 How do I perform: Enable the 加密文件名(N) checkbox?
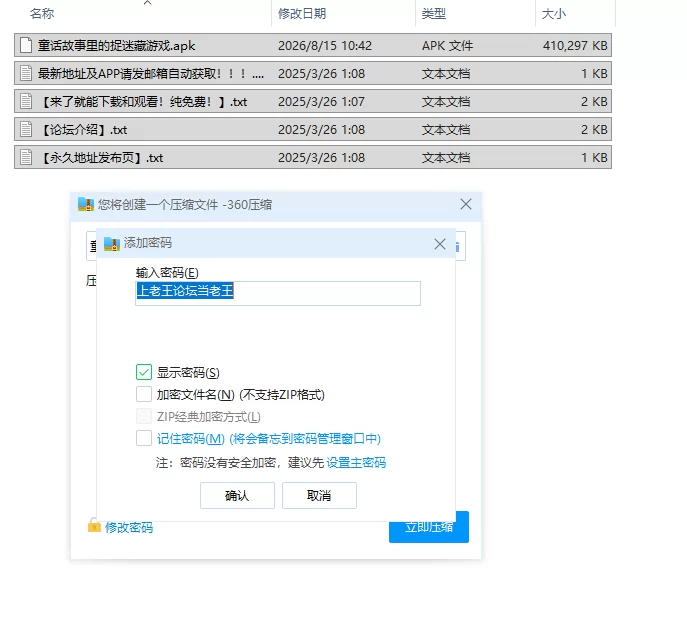tap(144, 394)
